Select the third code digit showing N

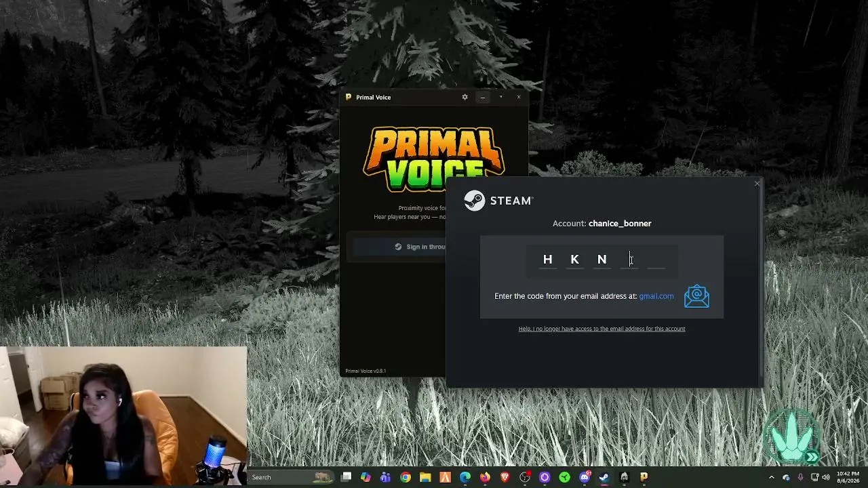pyautogui.click(x=602, y=260)
